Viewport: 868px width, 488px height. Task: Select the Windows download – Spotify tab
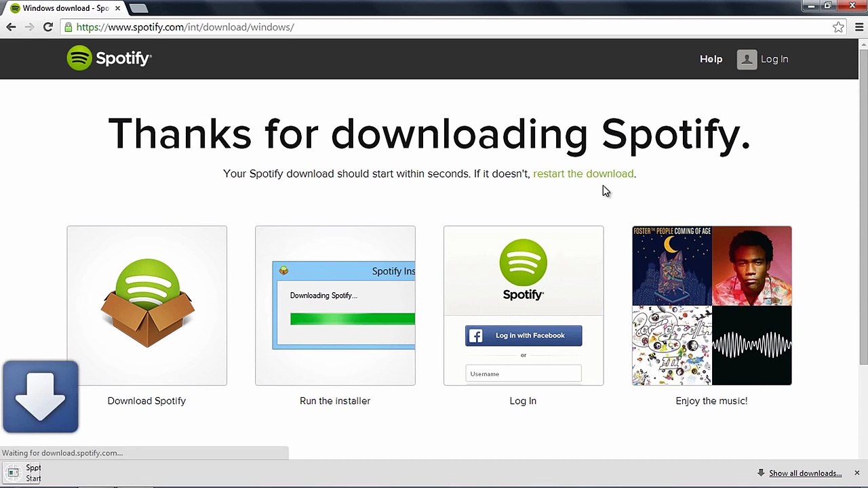pyautogui.click(x=63, y=8)
